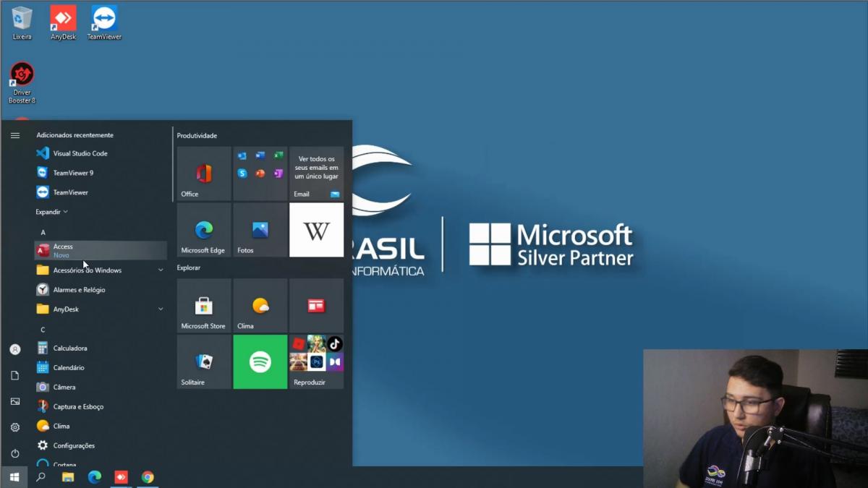Open Edge from taskbar
The height and width of the screenshot is (488, 868).
coord(95,477)
